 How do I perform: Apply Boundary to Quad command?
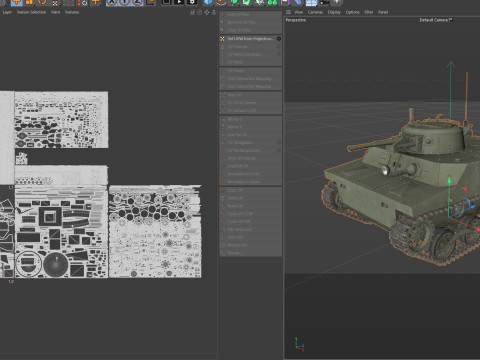[x=250, y=182]
